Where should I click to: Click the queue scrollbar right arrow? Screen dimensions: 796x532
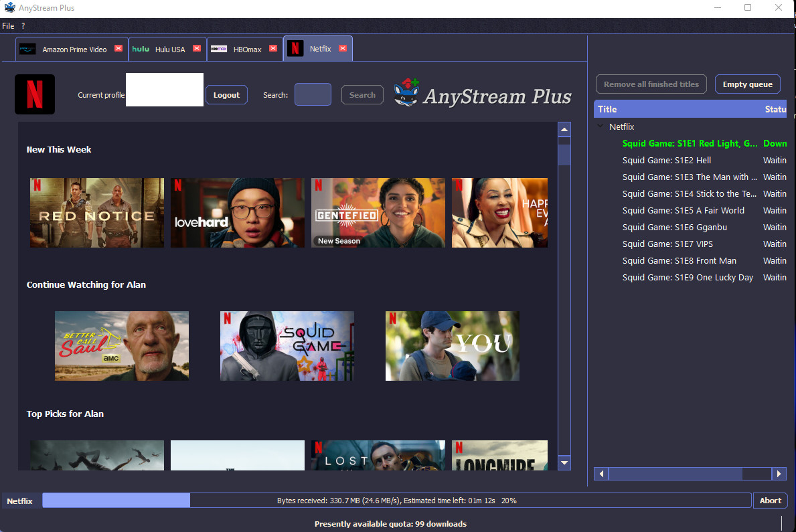click(x=779, y=474)
